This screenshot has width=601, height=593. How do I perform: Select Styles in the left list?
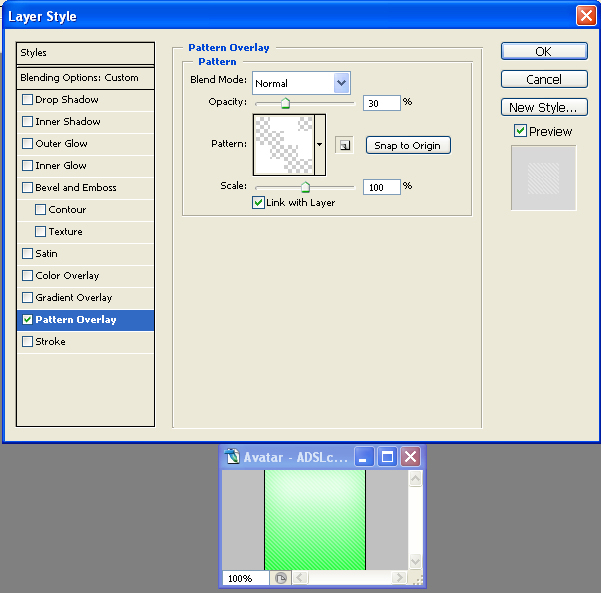[x=85, y=53]
